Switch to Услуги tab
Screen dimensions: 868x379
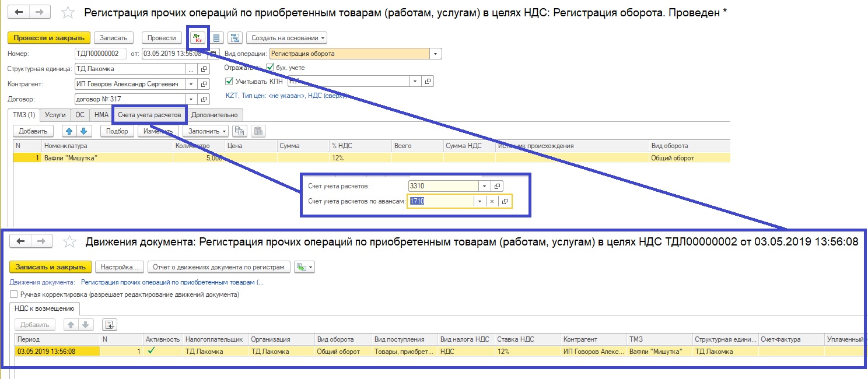(55, 115)
